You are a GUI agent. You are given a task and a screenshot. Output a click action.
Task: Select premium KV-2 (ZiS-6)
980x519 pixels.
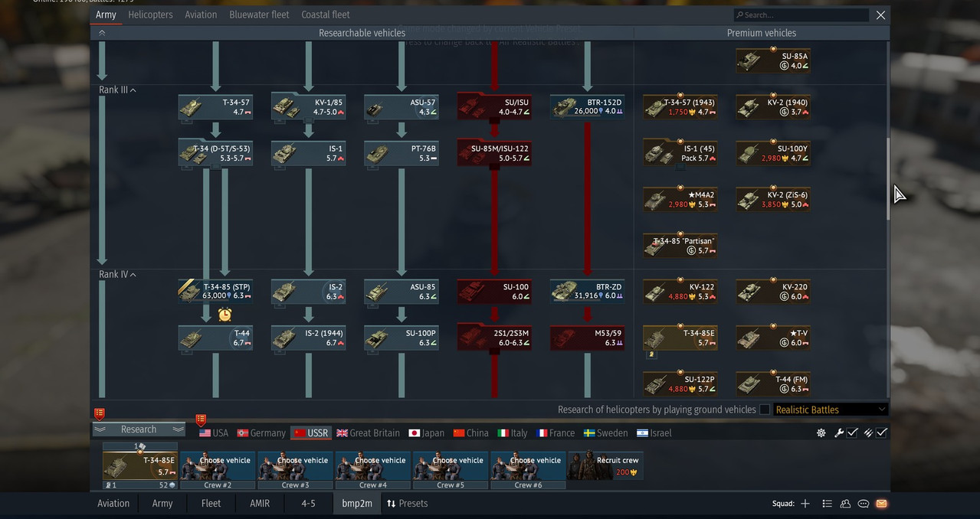[x=773, y=200]
